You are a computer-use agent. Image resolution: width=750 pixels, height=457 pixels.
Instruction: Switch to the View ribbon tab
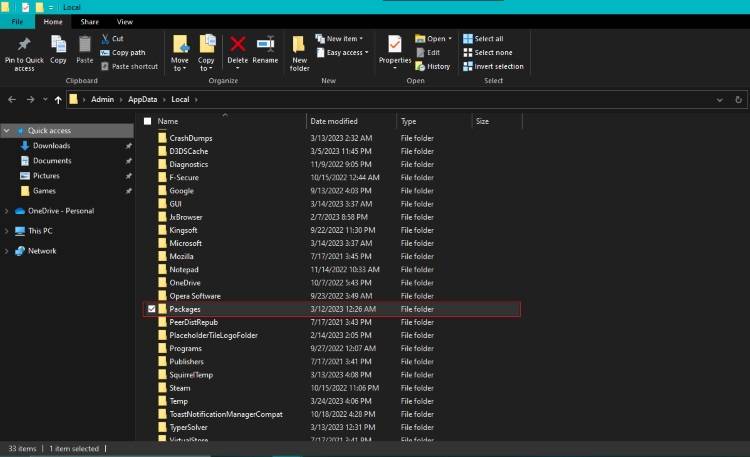(125, 22)
